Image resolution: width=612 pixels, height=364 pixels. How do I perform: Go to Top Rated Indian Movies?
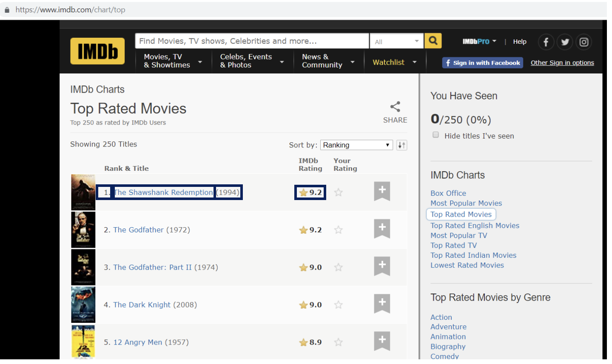473,255
